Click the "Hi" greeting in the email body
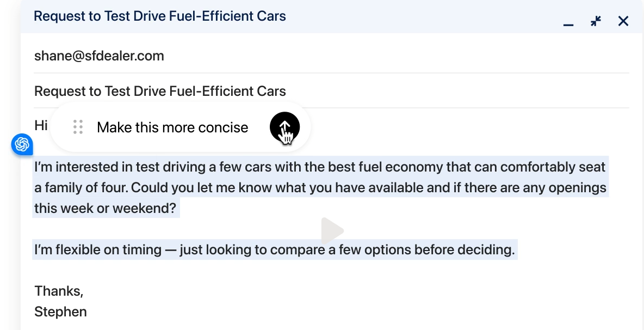 tap(41, 126)
